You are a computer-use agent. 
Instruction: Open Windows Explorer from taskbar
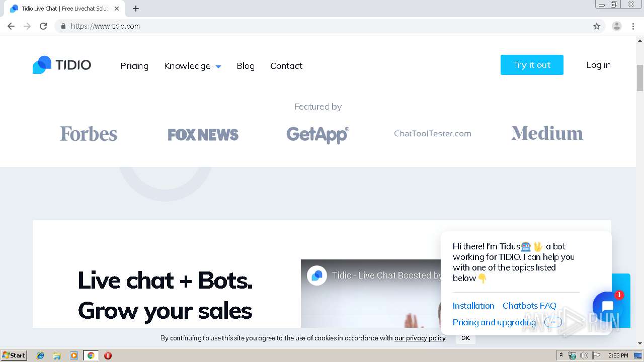point(57,355)
